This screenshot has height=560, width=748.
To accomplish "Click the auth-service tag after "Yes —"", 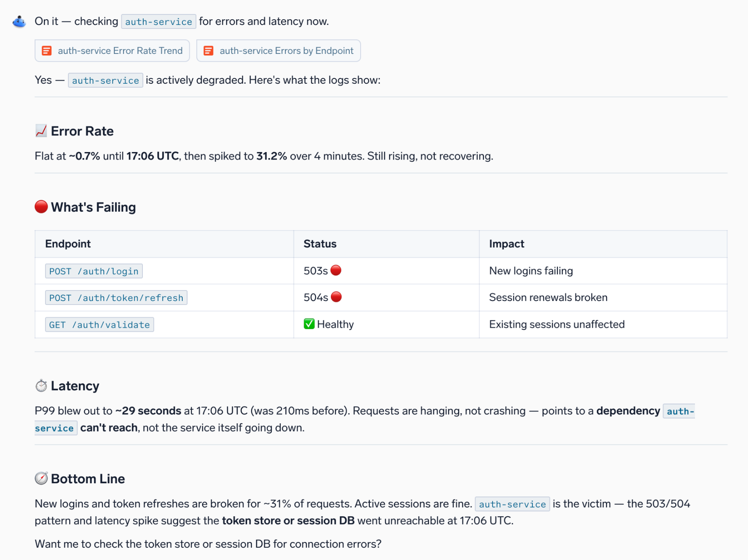I will pos(106,80).
